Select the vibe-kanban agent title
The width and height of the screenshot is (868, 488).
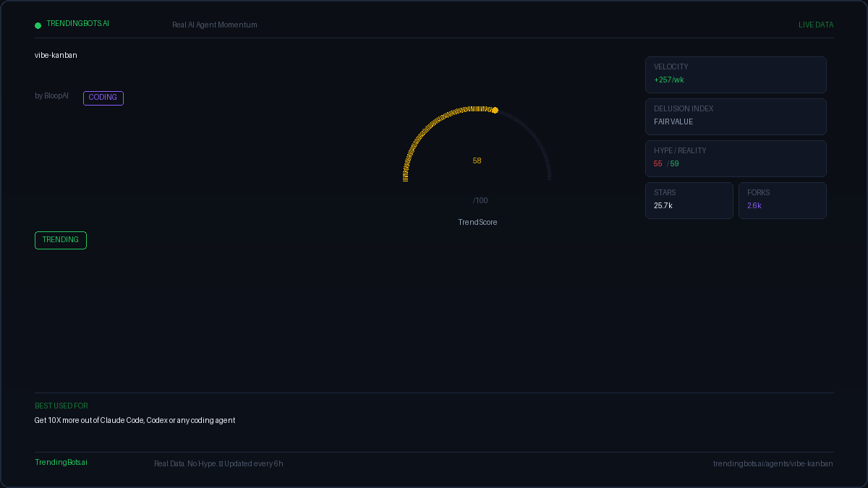pyautogui.click(x=56, y=55)
